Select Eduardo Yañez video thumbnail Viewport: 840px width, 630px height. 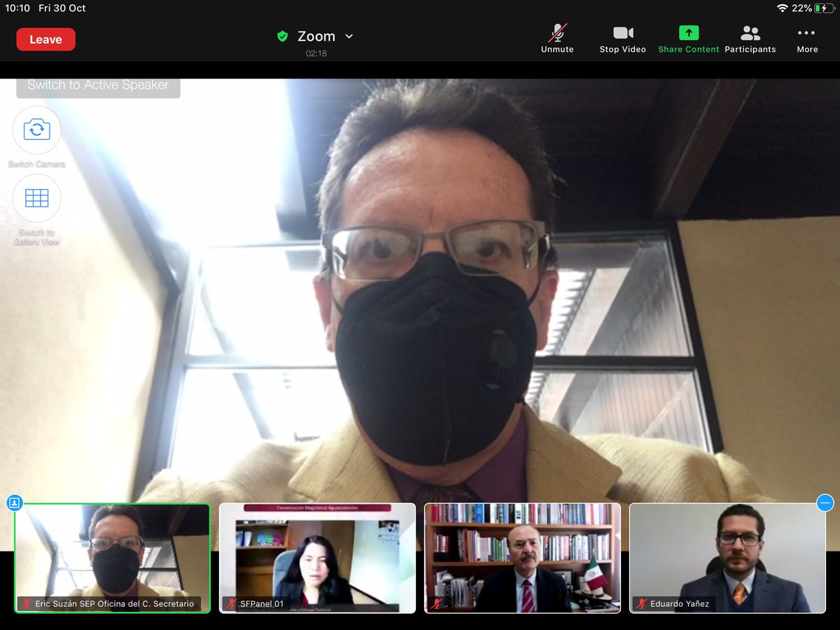pos(727,558)
